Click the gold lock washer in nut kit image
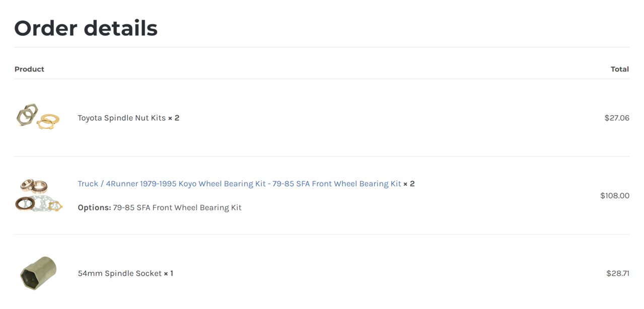This screenshot has width=644, height=309. (48, 121)
